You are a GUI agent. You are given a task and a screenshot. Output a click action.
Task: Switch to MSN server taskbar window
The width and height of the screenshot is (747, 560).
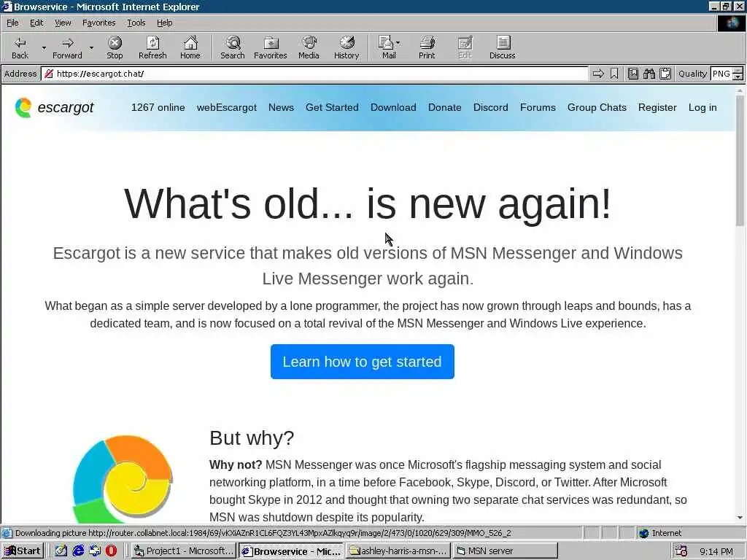pos(505,551)
